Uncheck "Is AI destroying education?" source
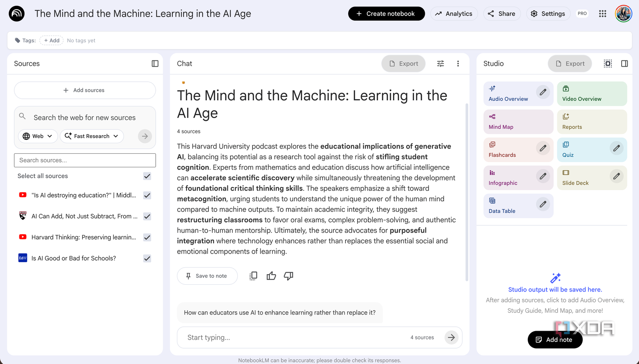 click(x=147, y=196)
